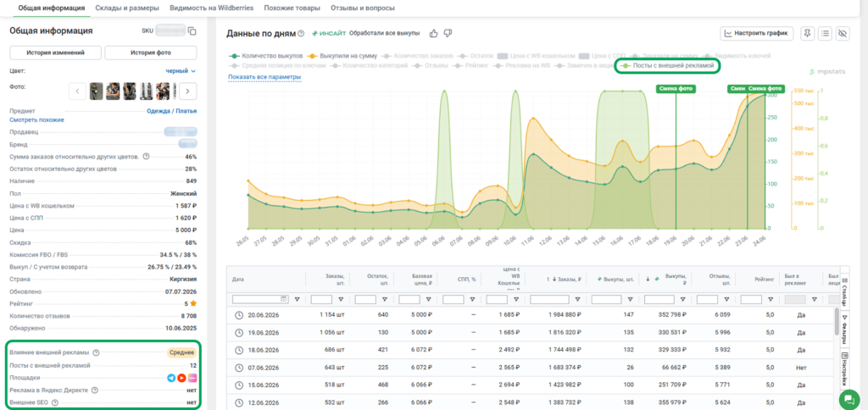This screenshot has width=868, height=410.
Task: Click the Telegram platform icon
Action: click(x=171, y=378)
